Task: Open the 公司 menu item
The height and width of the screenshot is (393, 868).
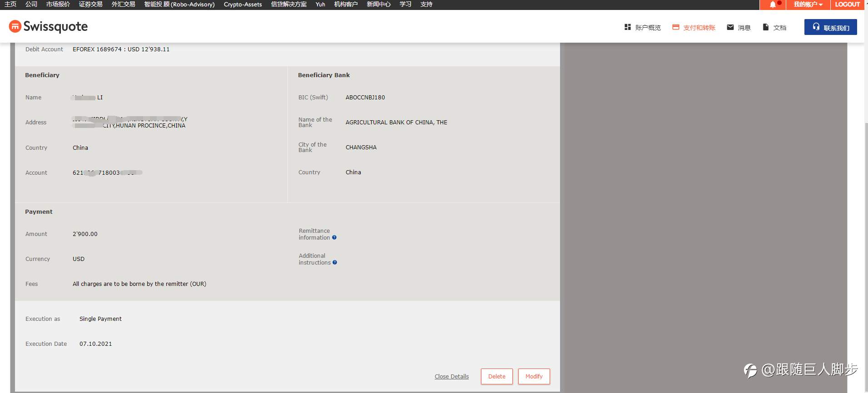Action: [31, 4]
